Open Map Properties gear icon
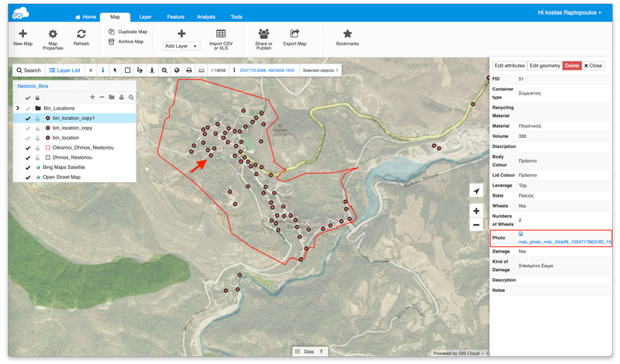The width and height of the screenshot is (620, 364). (53, 34)
